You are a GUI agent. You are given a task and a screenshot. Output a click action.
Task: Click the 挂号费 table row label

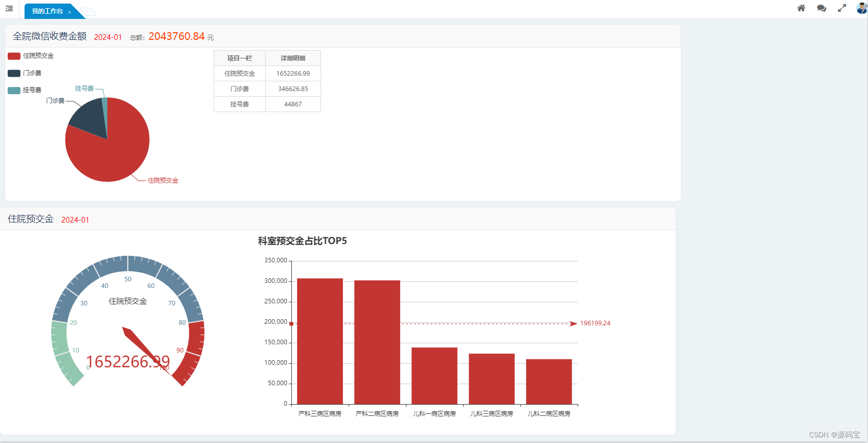click(240, 104)
